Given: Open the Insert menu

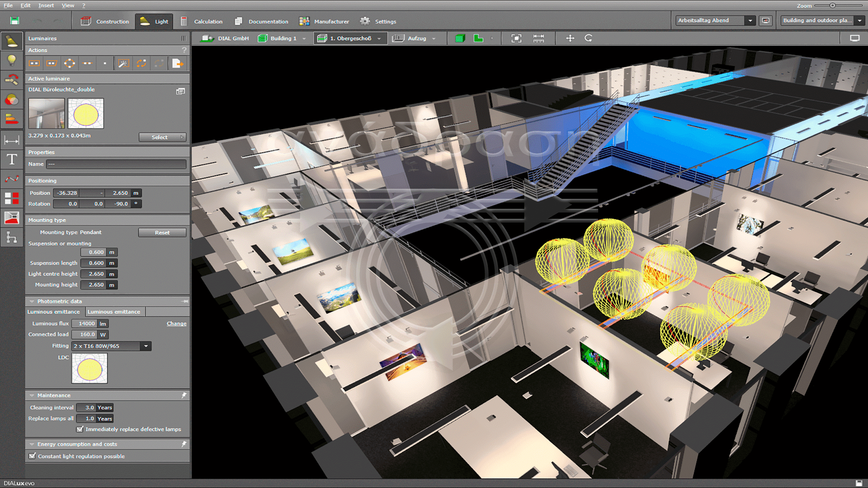Looking at the screenshot, I should [46, 5].
